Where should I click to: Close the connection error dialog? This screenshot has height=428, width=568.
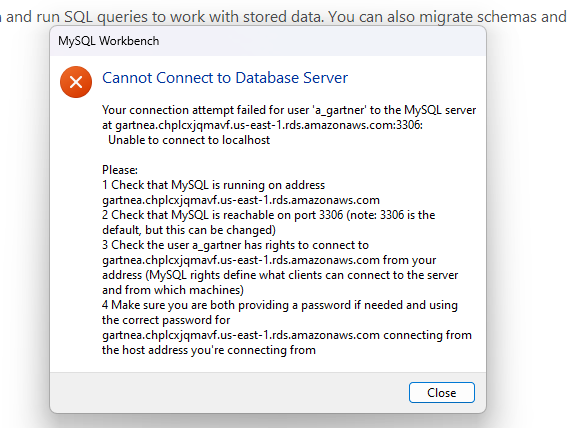(x=442, y=393)
